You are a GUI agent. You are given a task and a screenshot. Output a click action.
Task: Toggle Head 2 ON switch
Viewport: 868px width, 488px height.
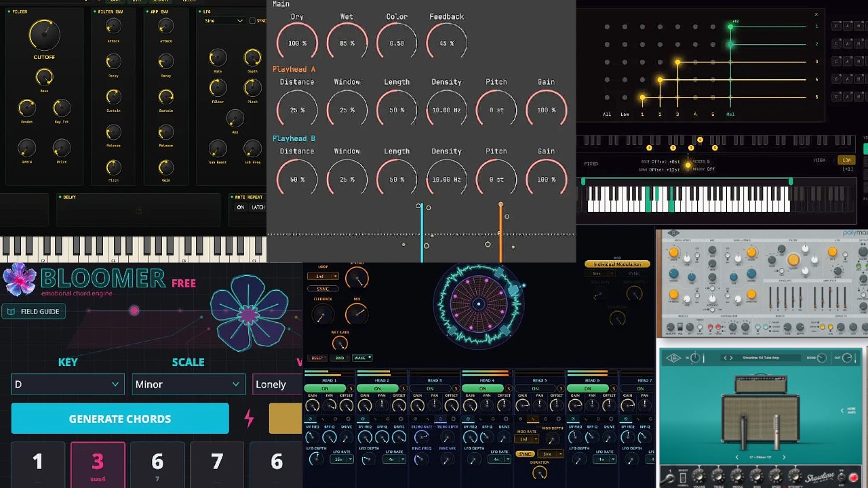pyautogui.click(x=378, y=388)
